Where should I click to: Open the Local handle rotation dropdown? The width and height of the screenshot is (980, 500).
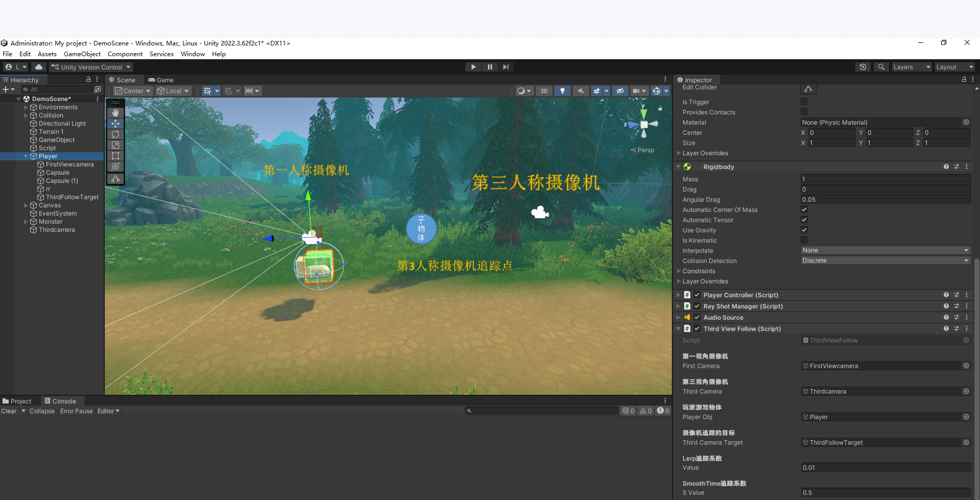point(173,91)
